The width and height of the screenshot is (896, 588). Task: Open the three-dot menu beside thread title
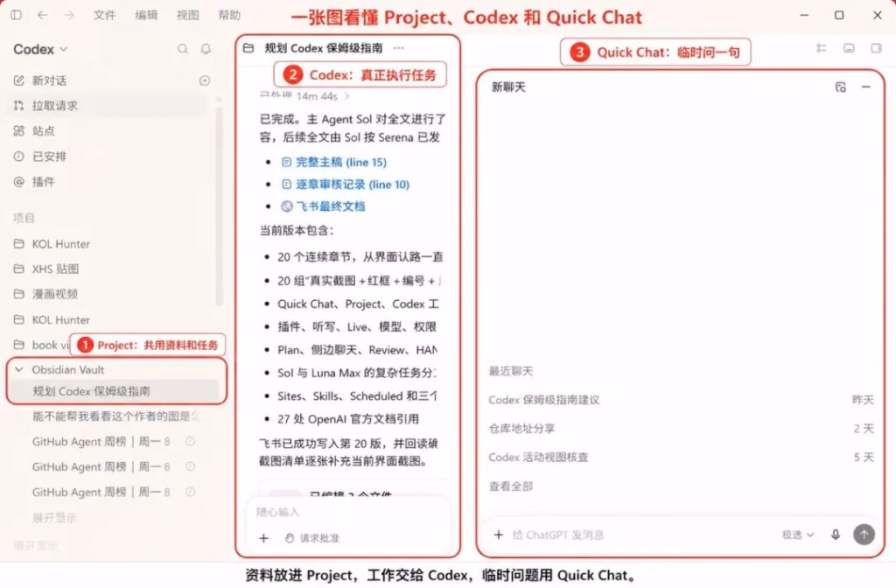click(398, 48)
